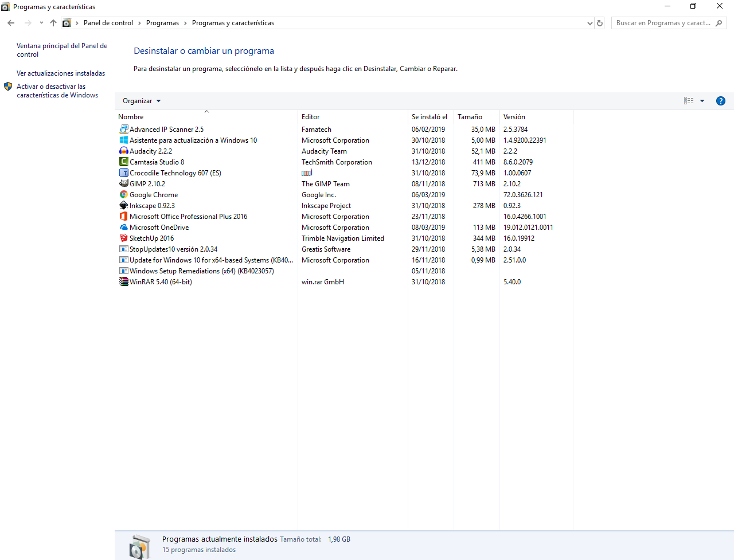Sort by Se instaló el column
The height and width of the screenshot is (560, 734).
(x=431, y=117)
